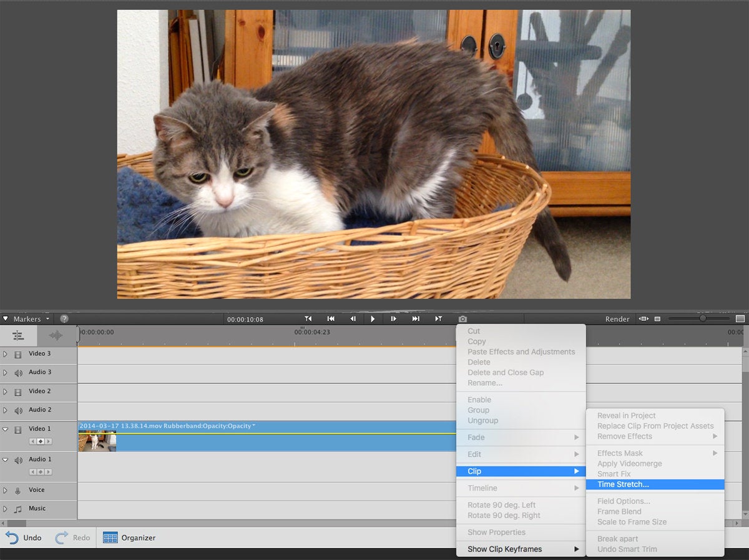This screenshot has height=560, width=749.
Task: Click the clip thumbnail on Video 1
Action: click(x=97, y=441)
